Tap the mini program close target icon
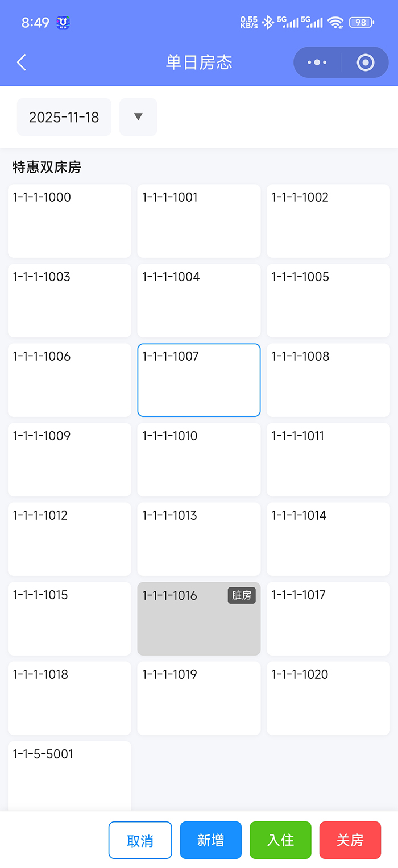 click(x=366, y=62)
